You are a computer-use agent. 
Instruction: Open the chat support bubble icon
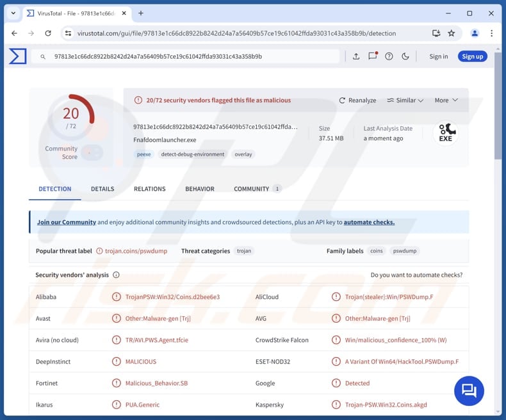click(469, 391)
